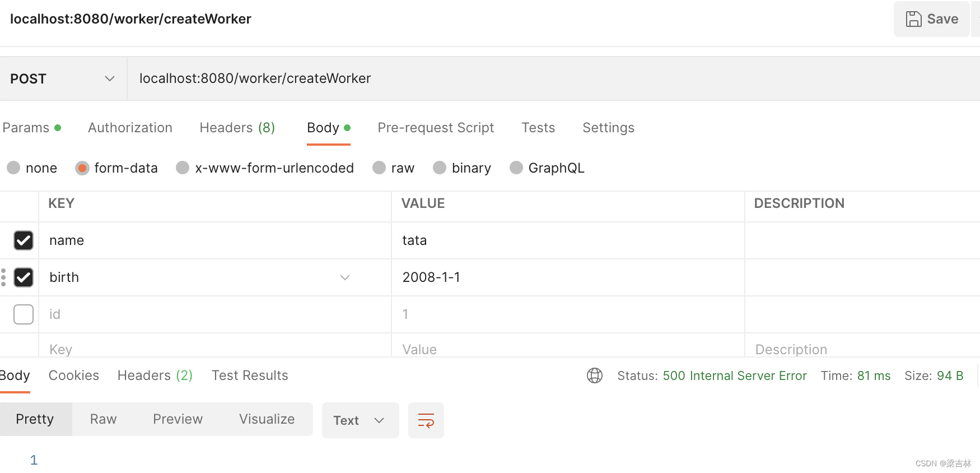This screenshot has height=473, width=980.
Task: Switch to the Authorization tab
Action: point(130,128)
